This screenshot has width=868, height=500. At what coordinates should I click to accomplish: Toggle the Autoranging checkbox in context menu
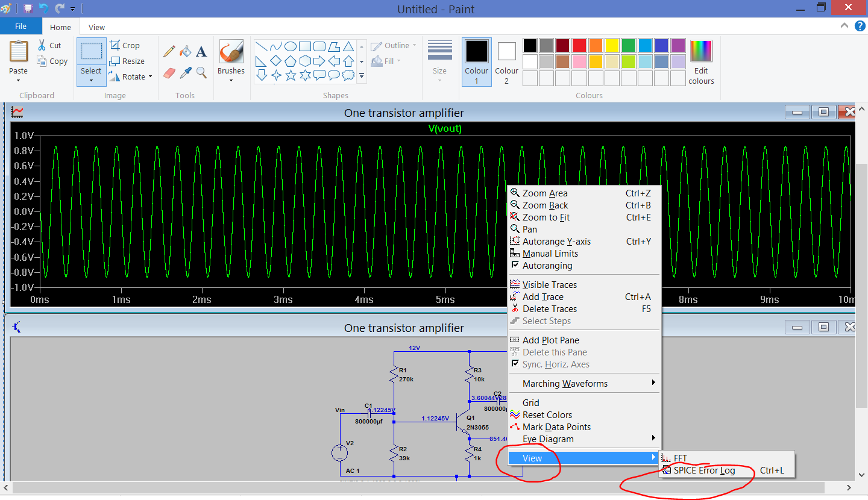pos(515,265)
